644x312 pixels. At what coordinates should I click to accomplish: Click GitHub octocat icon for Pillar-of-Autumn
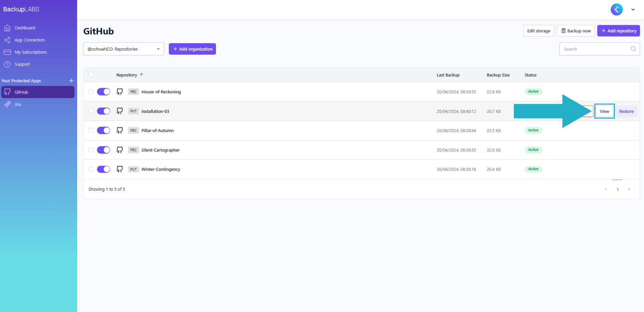pos(120,130)
